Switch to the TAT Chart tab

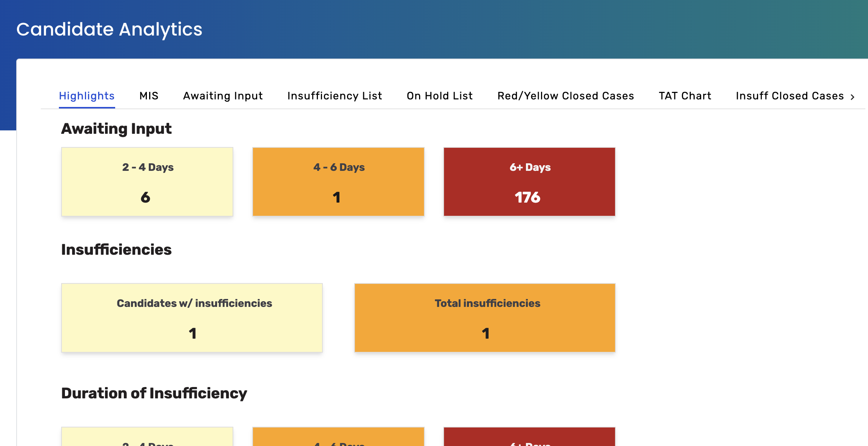coord(685,96)
